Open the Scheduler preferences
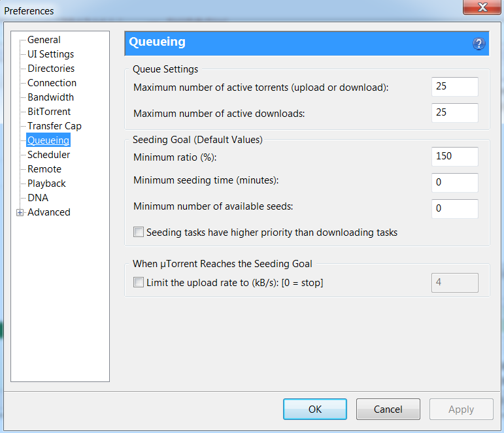The height and width of the screenshot is (433, 504). (x=48, y=155)
